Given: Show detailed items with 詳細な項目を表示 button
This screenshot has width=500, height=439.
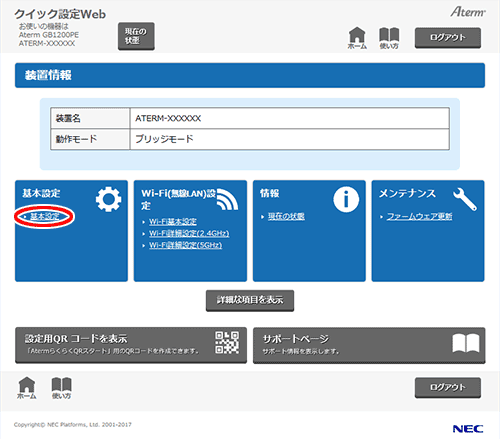Looking at the screenshot, I should [250, 300].
